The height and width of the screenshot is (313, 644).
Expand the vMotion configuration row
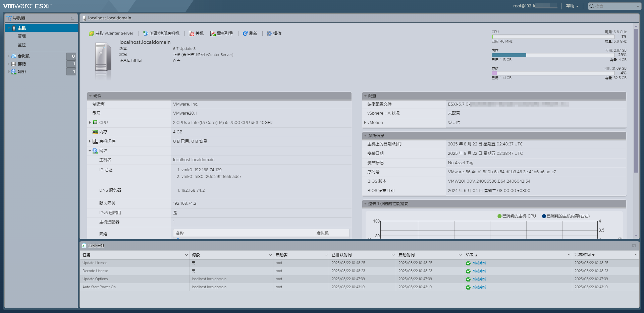point(365,122)
